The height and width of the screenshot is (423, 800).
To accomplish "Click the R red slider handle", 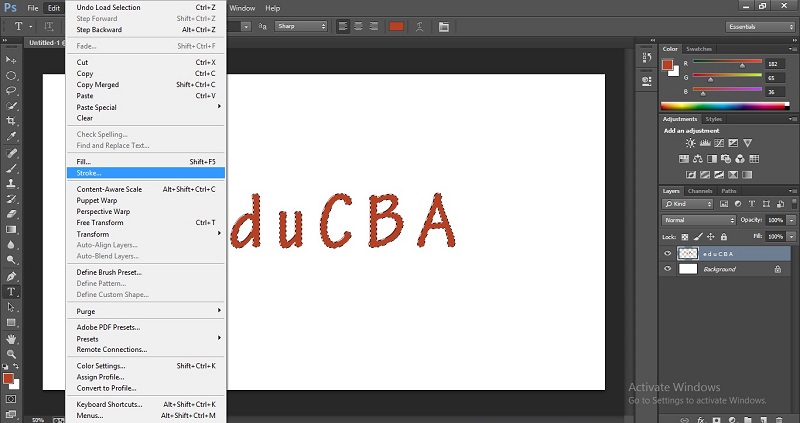I will click(x=742, y=66).
